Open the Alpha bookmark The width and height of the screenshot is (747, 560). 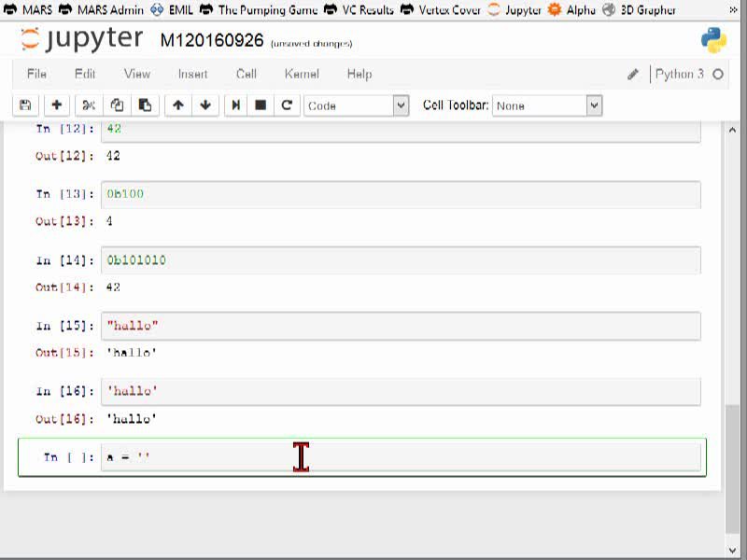pos(571,9)
